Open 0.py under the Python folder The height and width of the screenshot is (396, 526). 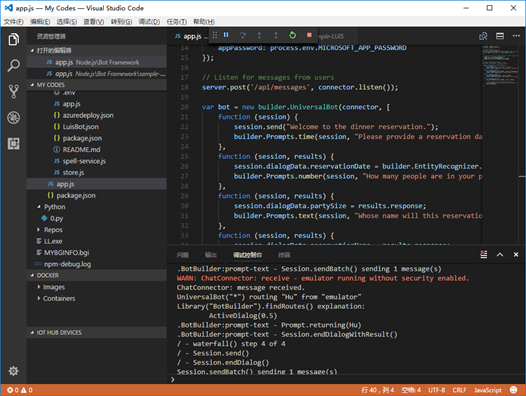[97, 218]
